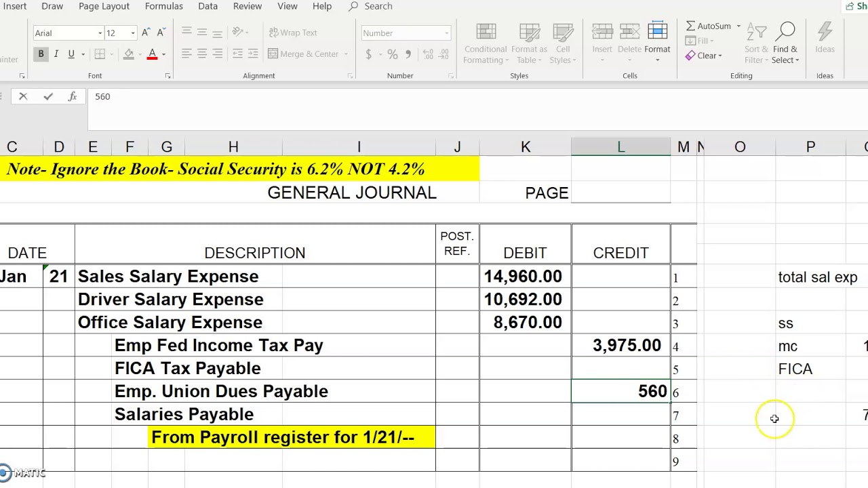This screenshot has width=868, height=488.
Task: Open Sort & Filter menu
Action: (756, 43)
